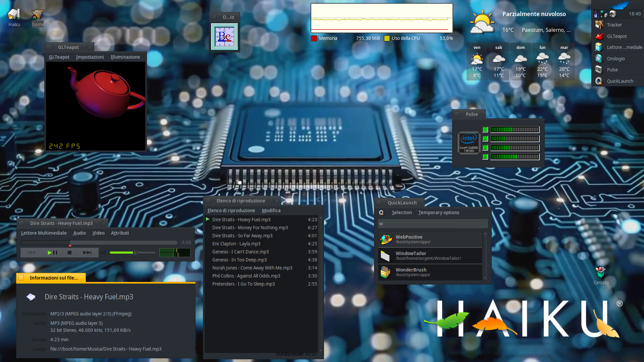The width and height of the screenshot is (644, 362).
Task: Mute audio with media player speaker icon
Action: 104,252
